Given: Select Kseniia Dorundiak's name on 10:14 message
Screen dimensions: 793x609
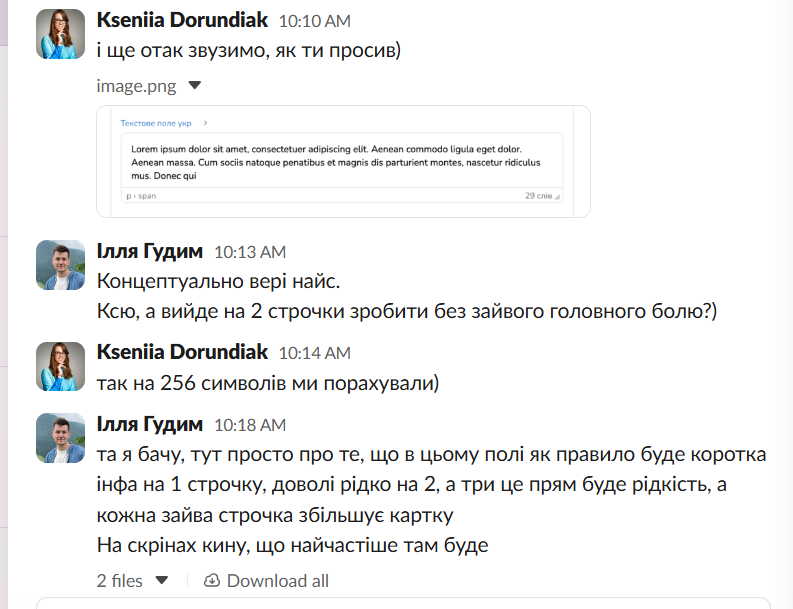Looking at the screenshot, I should (x=182, y=351).
